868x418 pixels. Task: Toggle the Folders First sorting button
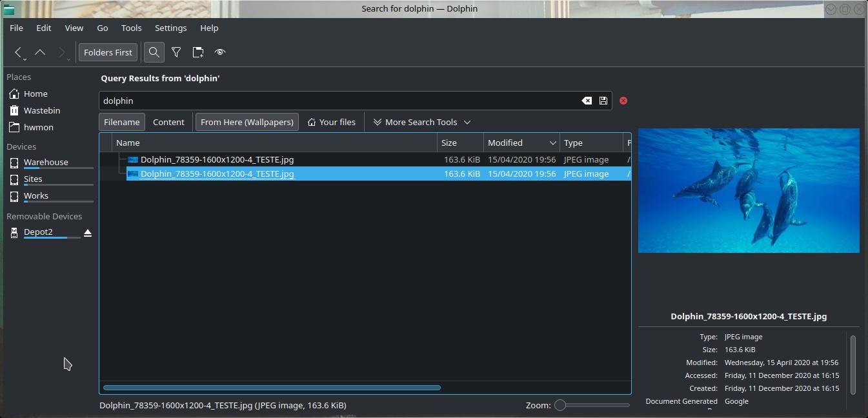pos(108,52)
